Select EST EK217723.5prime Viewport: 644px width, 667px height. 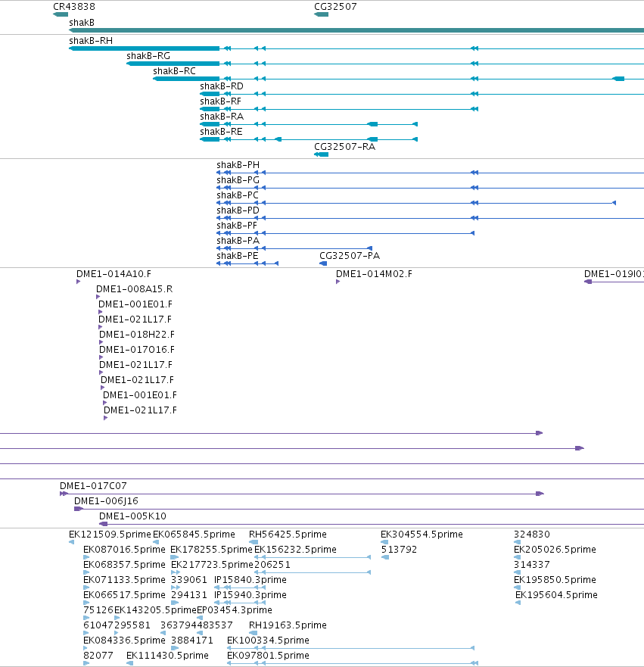(x=176, y=572)
